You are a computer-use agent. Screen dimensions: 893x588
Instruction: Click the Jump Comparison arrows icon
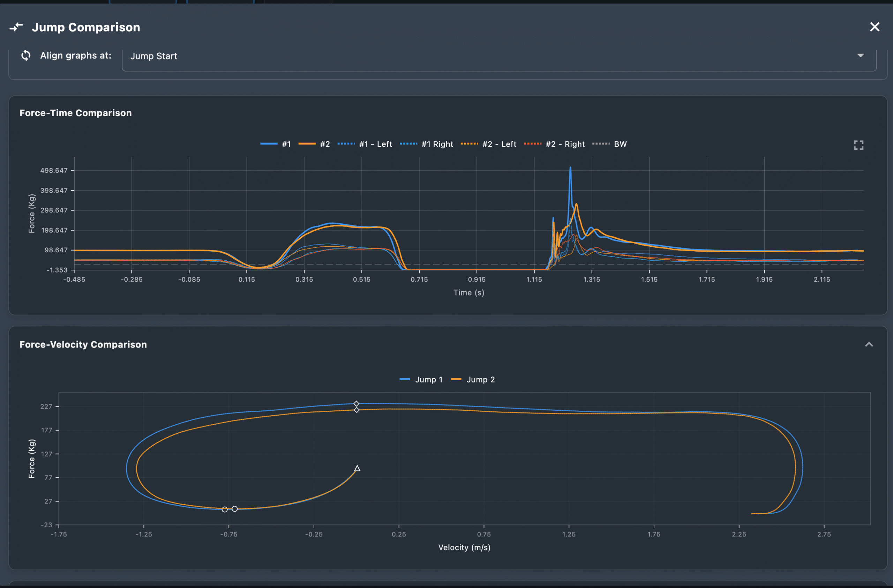pos(16,27)
